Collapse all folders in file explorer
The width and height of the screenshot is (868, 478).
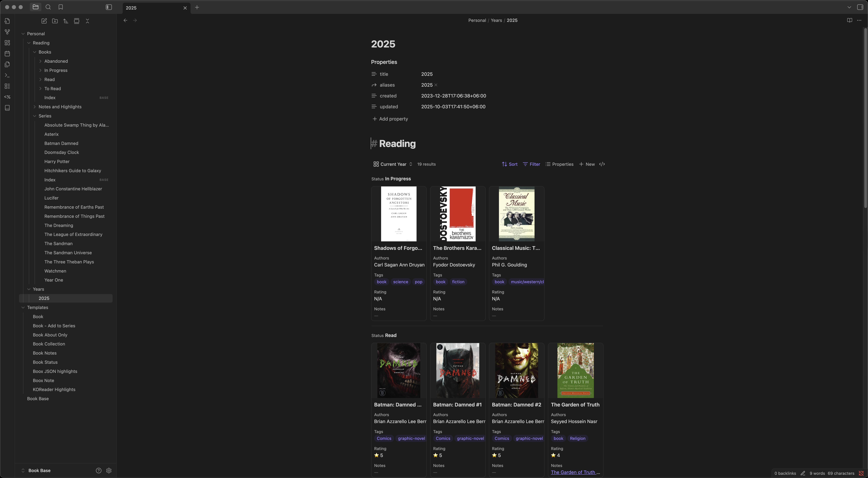coord(87,21)
